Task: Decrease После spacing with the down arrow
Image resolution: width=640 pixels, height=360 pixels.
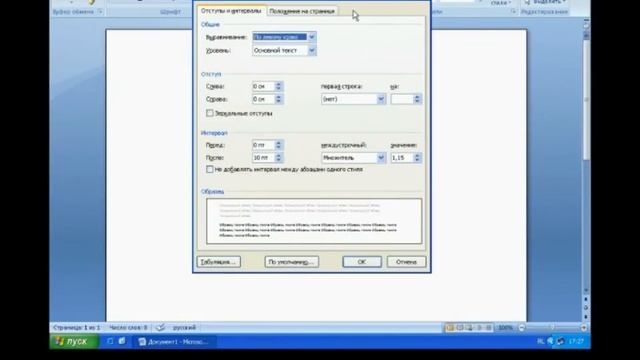Action: (x=278, y=160)
